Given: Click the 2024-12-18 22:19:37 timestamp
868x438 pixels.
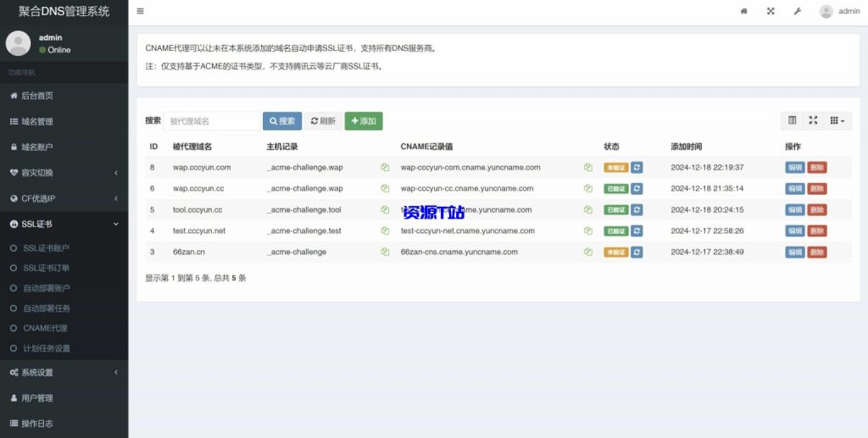Looking at the screenshot, I should click(x=708, y=167).
